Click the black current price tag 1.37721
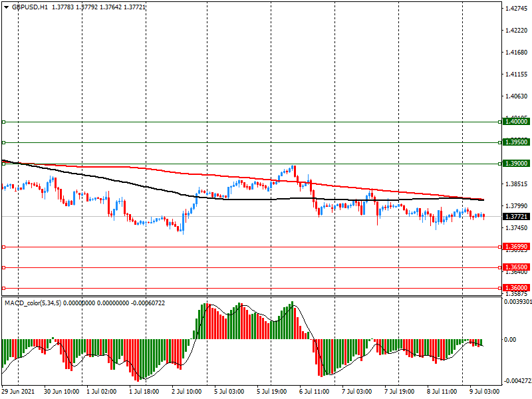 (515, 217)
